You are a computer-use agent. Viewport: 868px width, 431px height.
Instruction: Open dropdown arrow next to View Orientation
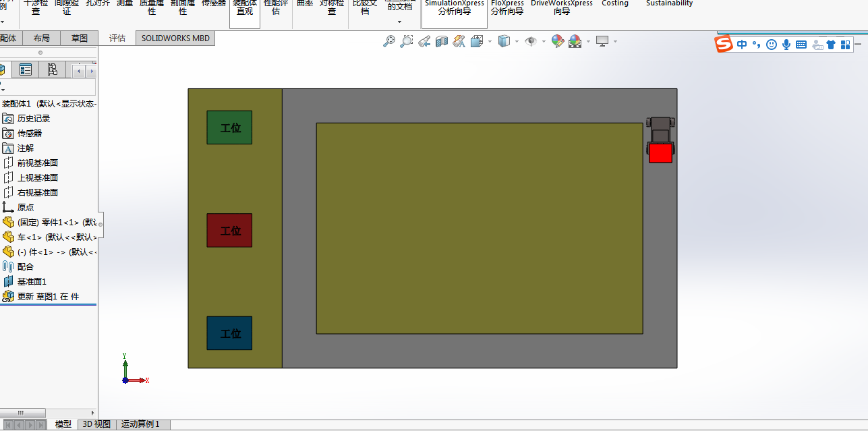[489, 41]
